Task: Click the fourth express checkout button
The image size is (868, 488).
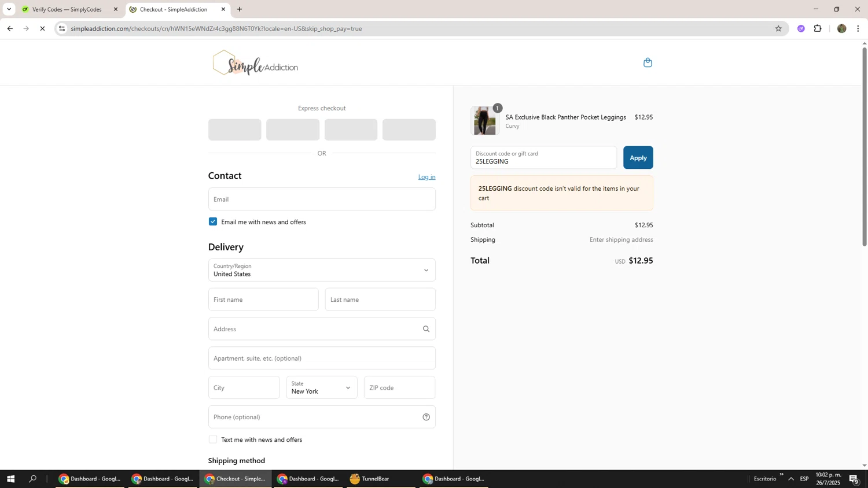Action: (409, 130)
